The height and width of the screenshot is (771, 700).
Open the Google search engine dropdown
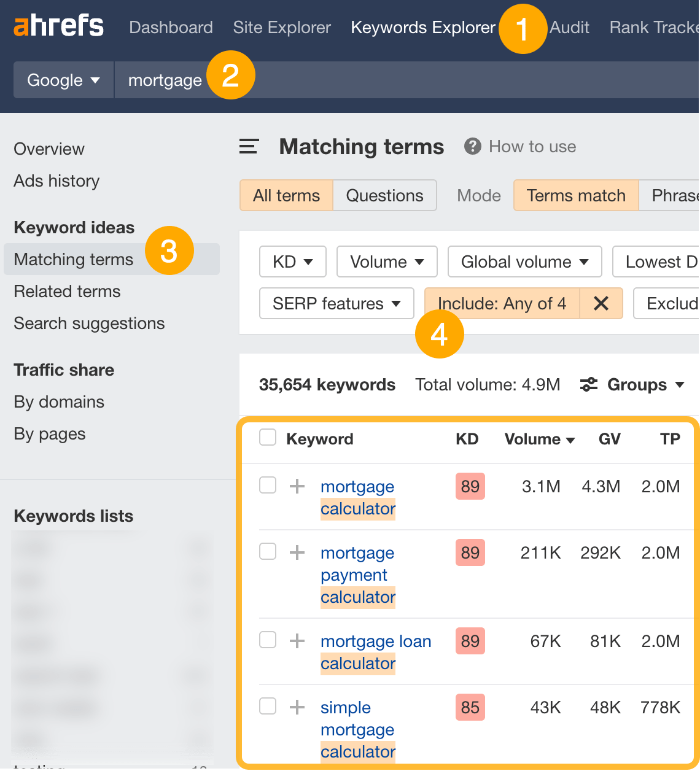point(63,80)
